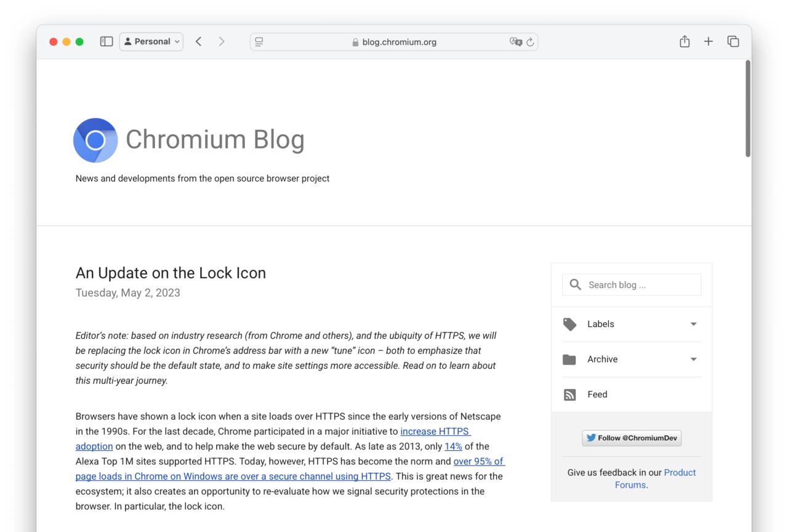Show tab overview icon

[733, 41]
